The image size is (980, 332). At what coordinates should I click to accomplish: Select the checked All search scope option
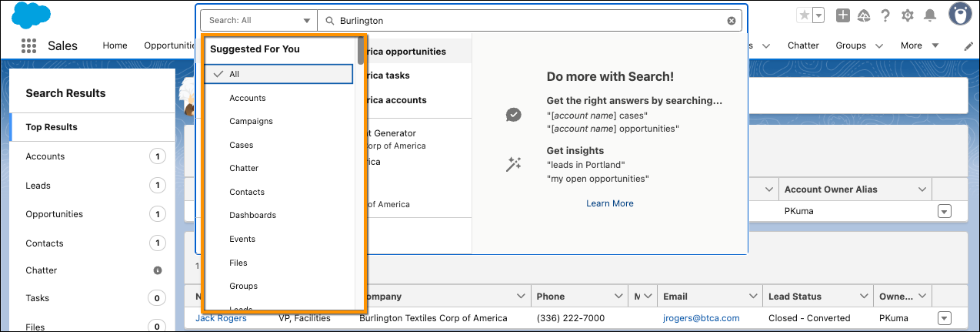tap(278, 74)
